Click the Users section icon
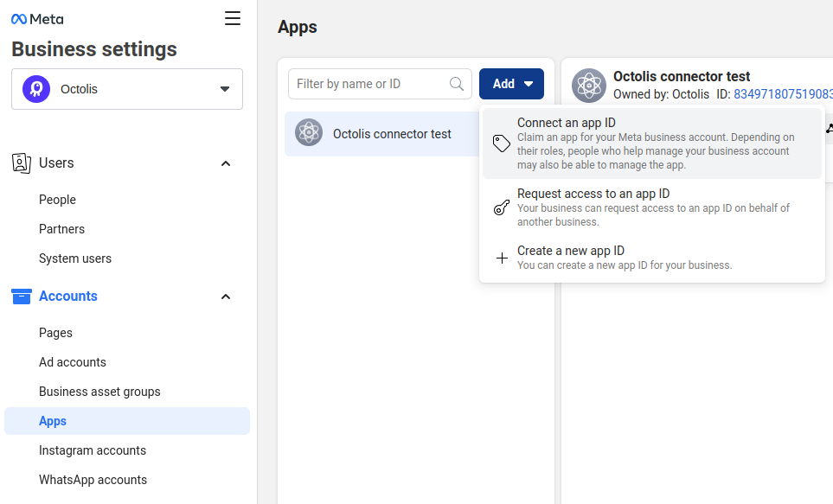833x504 pixels. (22, 163)
